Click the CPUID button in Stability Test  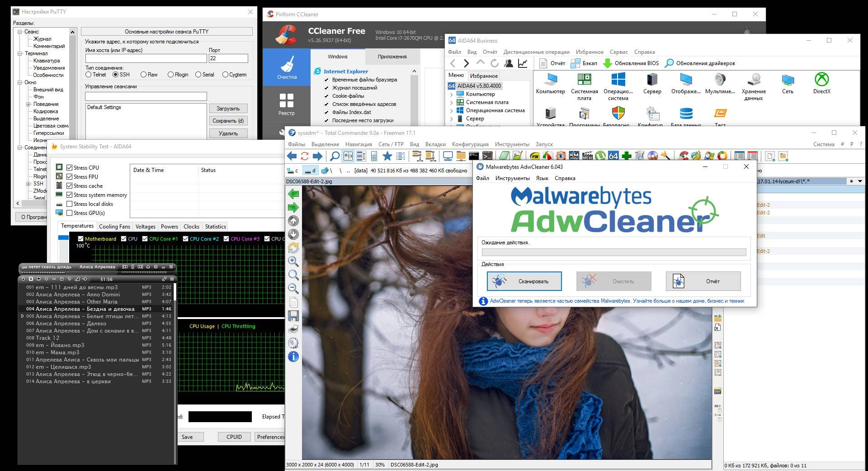click(x=234, y=437)
